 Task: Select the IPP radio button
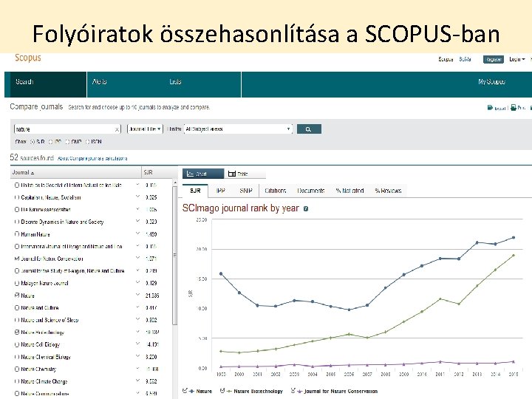[50, 141]
